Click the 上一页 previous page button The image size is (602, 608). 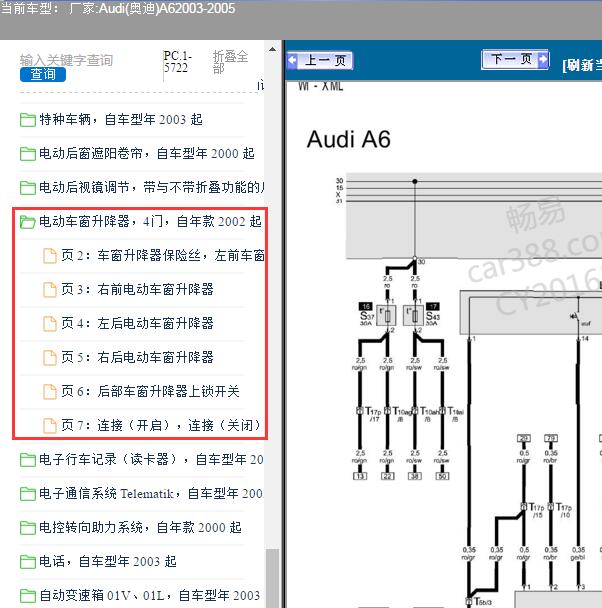click(320, 60)
